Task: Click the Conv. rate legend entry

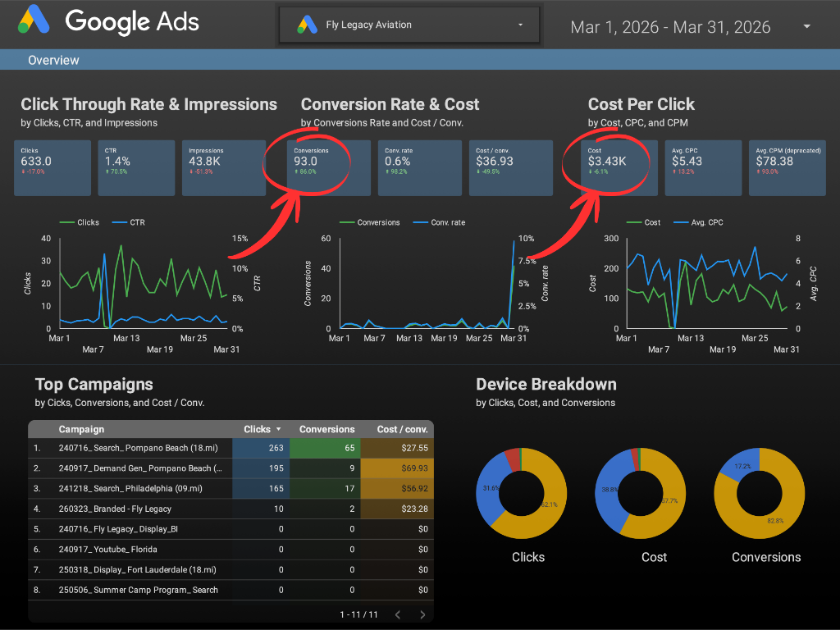Action: pos(440,222)
